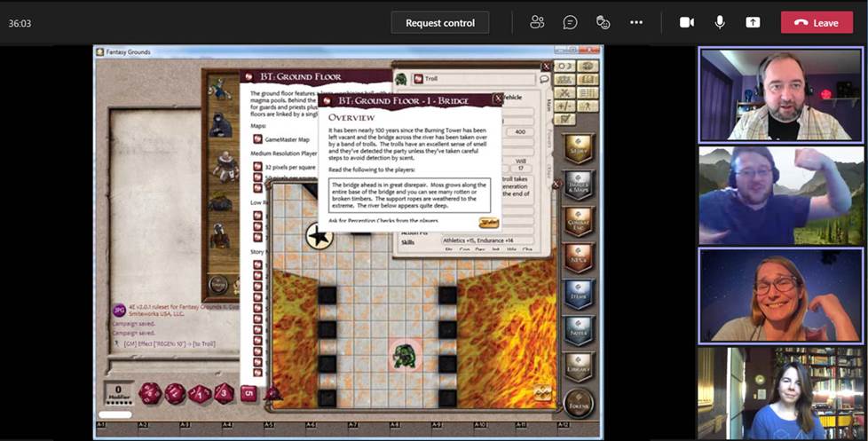Open the Library sidebar button
This screenshot has width=868, height=441.
(578, 366)
